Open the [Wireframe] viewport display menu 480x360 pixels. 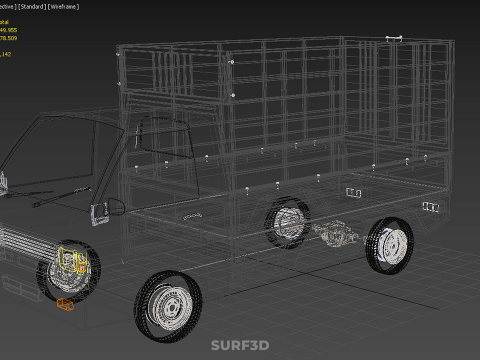pyautogui.click(x=64, y=7)
